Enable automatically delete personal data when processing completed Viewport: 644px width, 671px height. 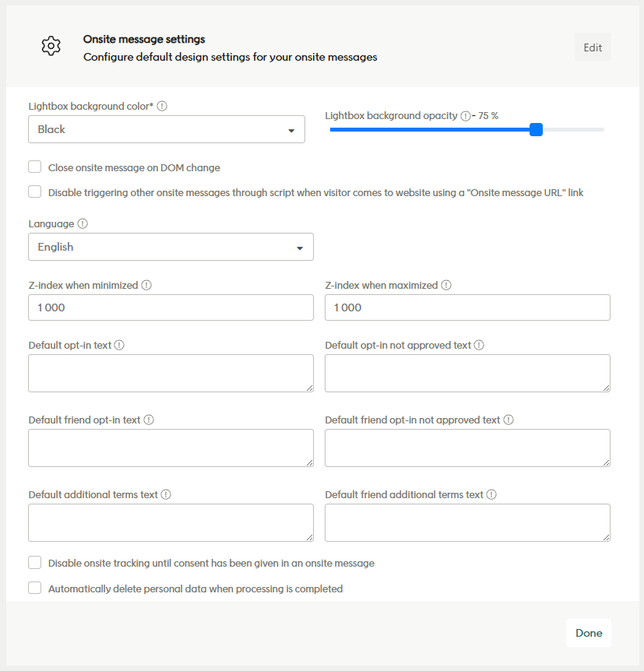34,588
